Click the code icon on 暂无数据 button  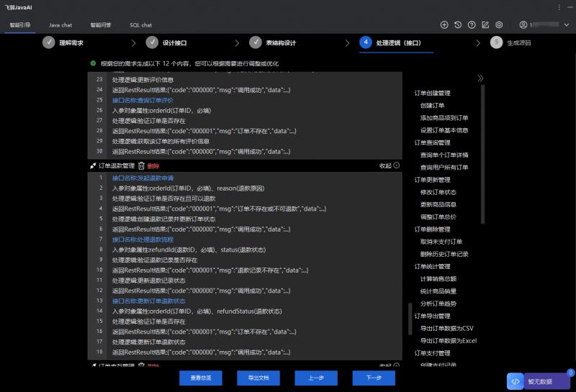(516, 381)
